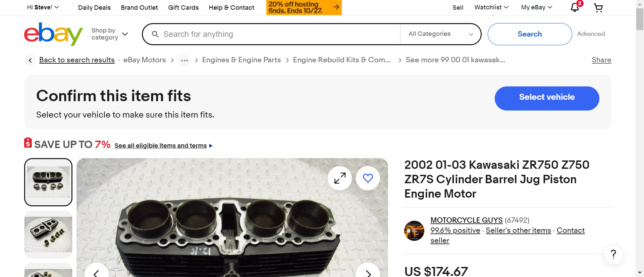Open Brand Outlet page
Screen dimensions: 644x277
(x=139, y=8)
